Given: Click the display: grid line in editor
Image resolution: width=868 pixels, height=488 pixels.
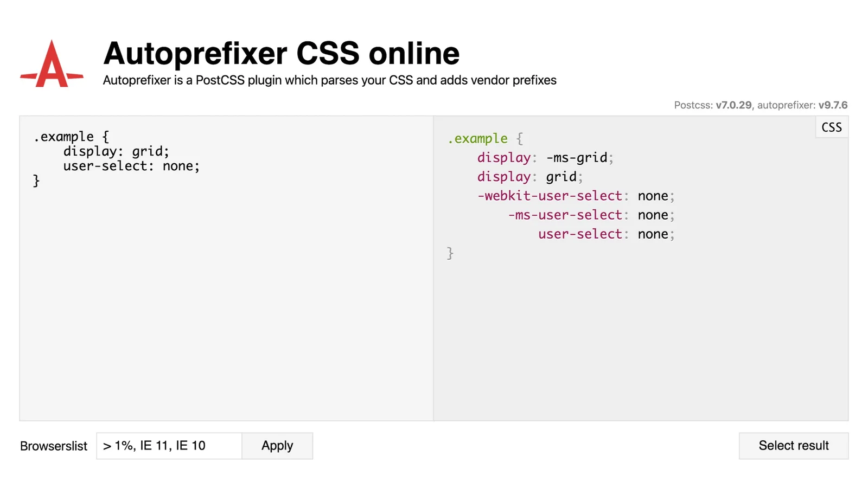Looking at the screenshot, I should [x=116, y=151].
